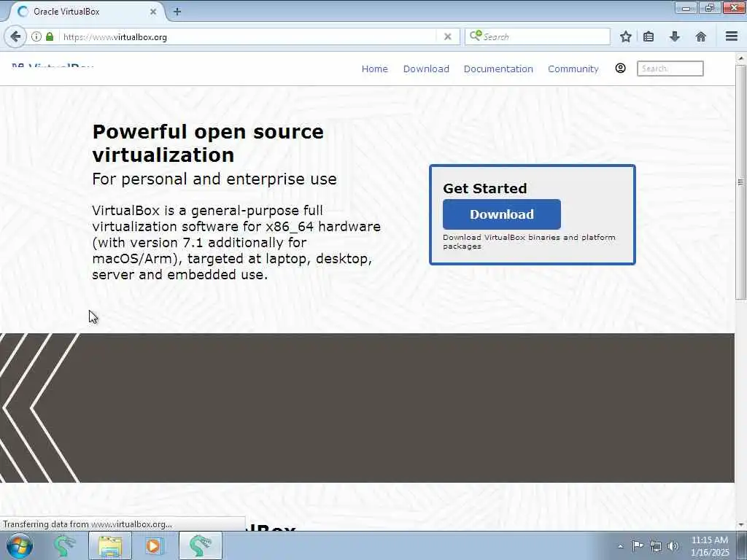Click 'Download VirtualBox binaries and platform packages' text
The height and width of the screenshot is (560, 747).
[x=529, y=241]
